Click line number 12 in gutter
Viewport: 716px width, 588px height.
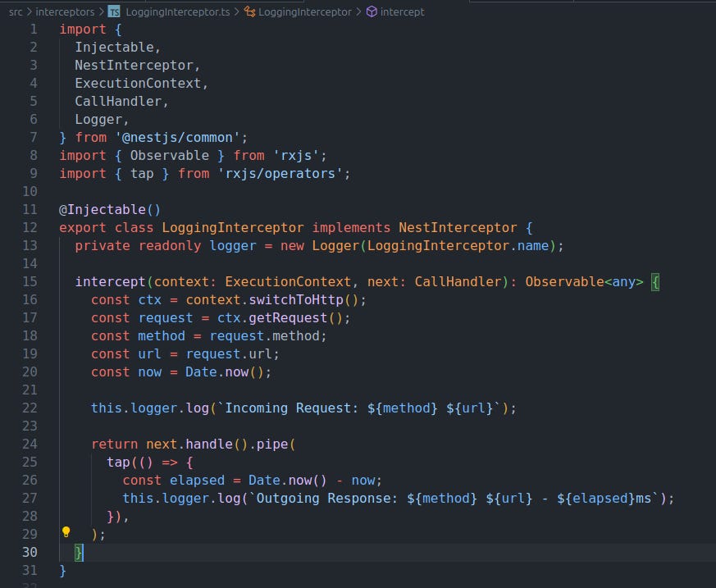click(30, 227)
